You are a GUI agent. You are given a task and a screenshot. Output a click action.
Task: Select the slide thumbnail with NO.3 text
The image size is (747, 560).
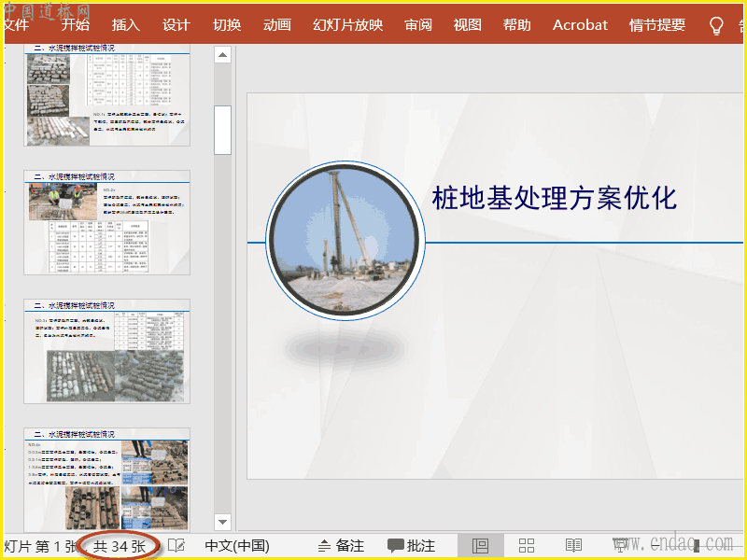click(107, 352)
